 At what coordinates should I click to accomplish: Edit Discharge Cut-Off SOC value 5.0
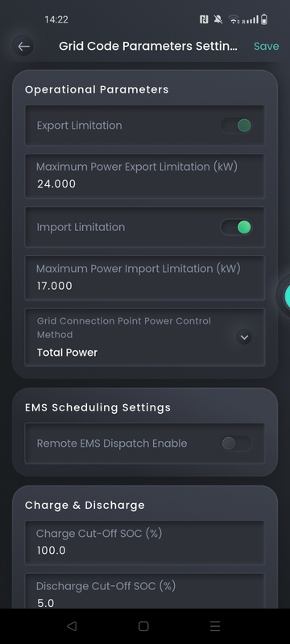145,591
